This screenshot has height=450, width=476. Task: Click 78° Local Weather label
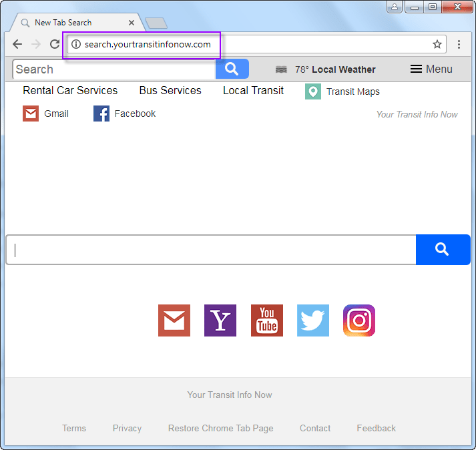click(x=335, y=69)
